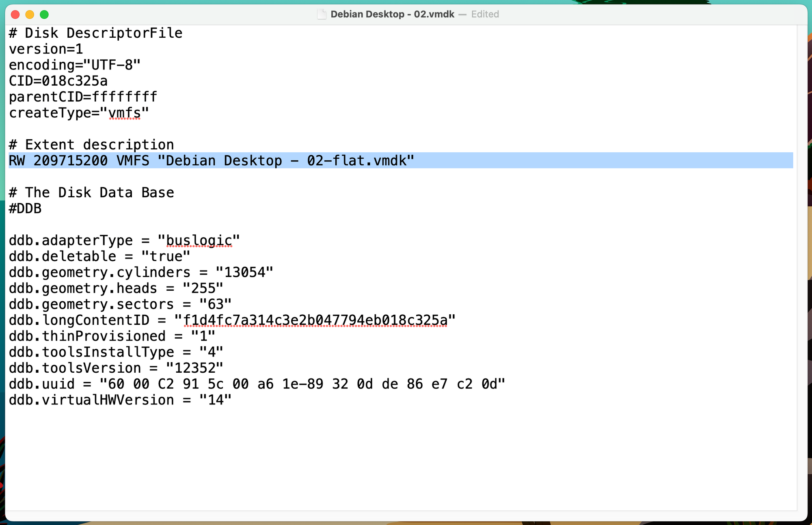Click the window title Debian Desktop - 02.vmdk
Screen dimensions: 812x525
pos(392,15)
